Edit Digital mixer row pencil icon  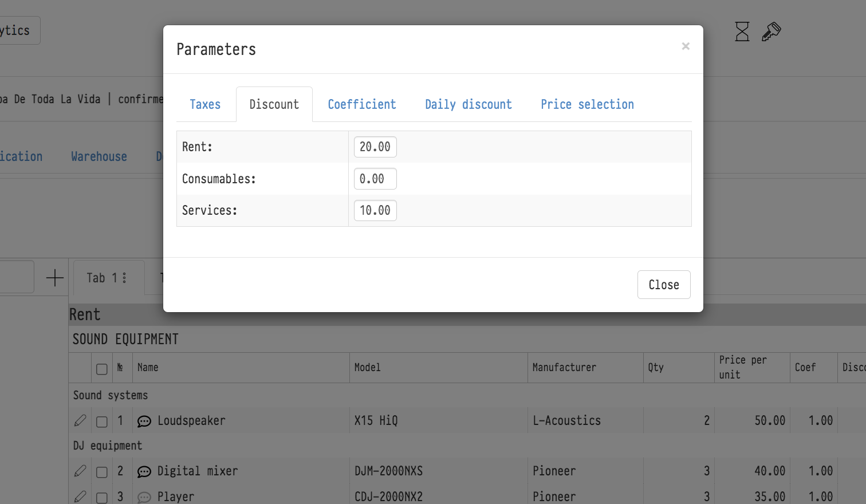80,471
